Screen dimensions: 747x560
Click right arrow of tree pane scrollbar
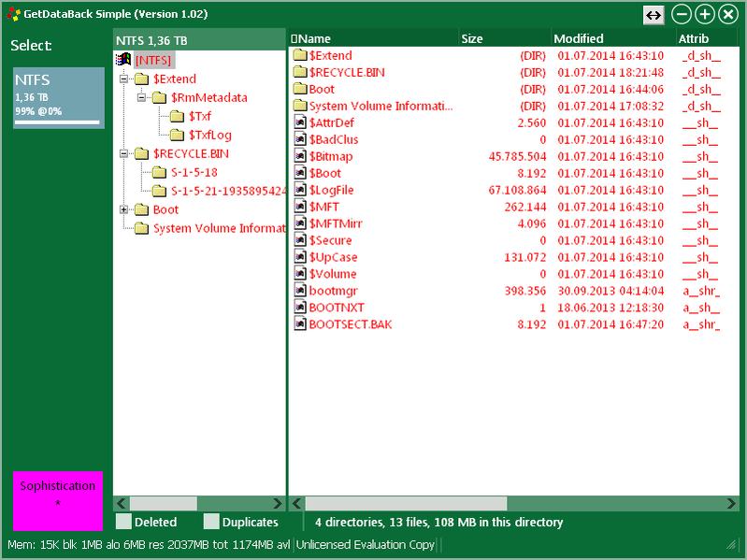pyautogui.click(x=278, y=503)
